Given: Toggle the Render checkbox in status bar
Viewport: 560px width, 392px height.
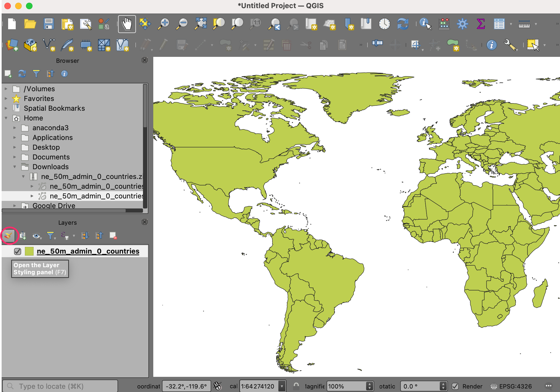Looking at the screenshot, I should 455,386.
